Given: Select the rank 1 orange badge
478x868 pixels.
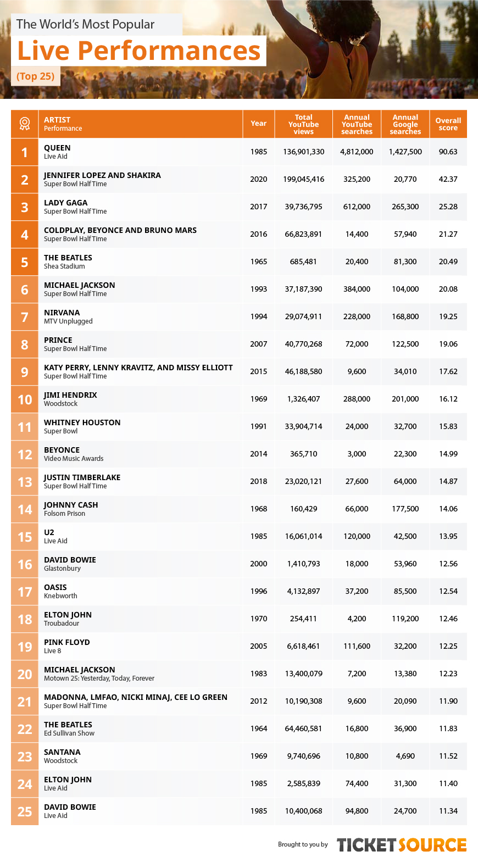Looking at the screenshot, I should (25, 152).
